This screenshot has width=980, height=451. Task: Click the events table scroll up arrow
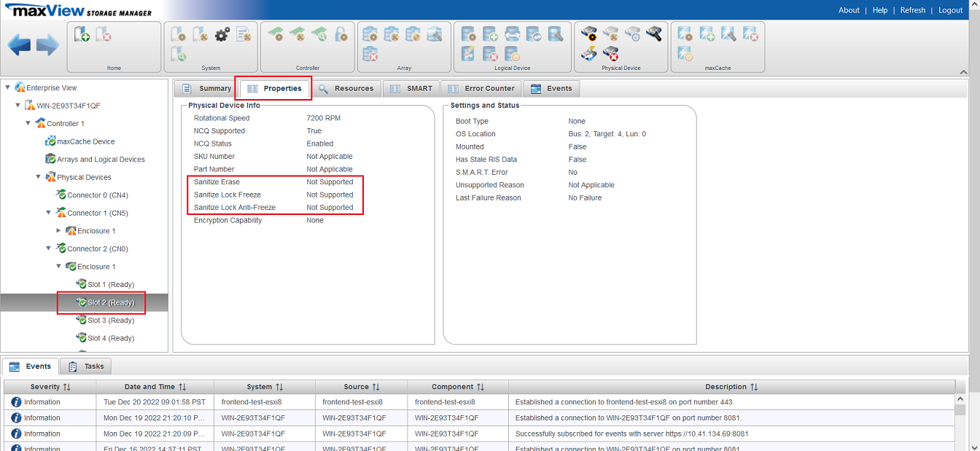[960, 399]
